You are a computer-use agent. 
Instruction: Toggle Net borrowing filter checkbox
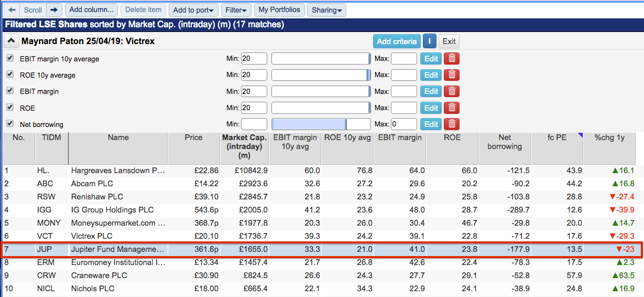click(10, 124)
